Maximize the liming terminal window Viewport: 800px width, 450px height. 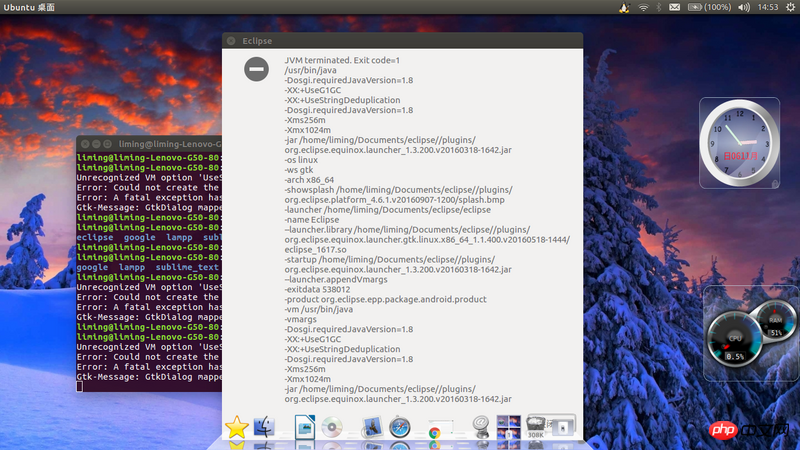107,144
